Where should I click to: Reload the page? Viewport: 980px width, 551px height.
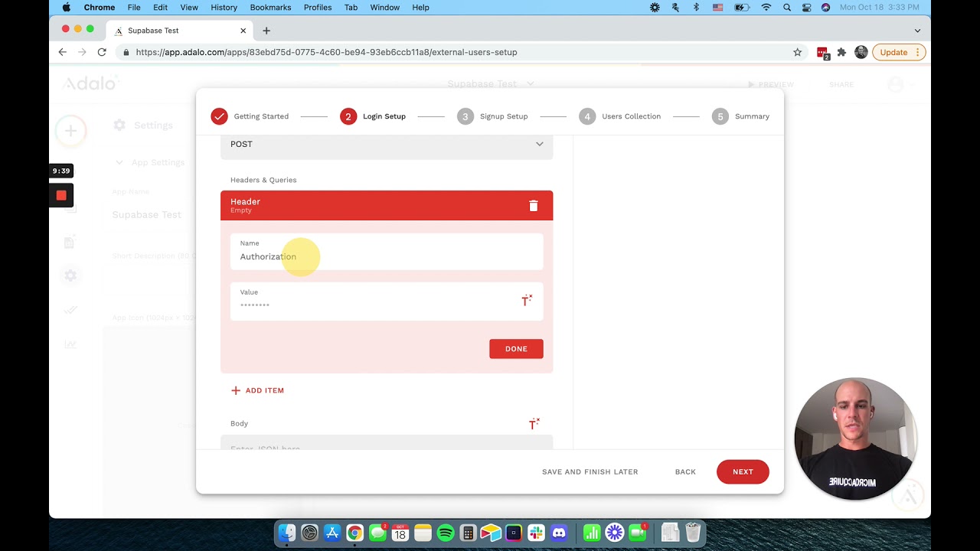pos(102,52)
